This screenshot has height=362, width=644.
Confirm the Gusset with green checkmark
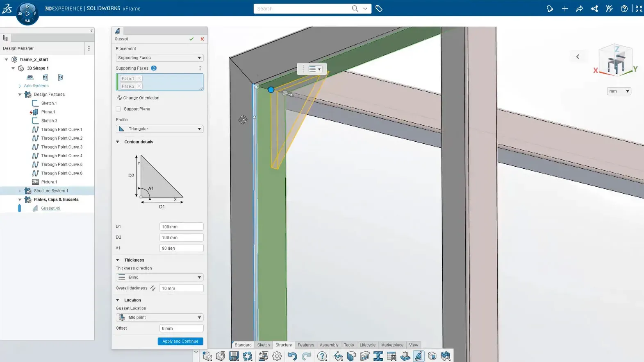191,39
